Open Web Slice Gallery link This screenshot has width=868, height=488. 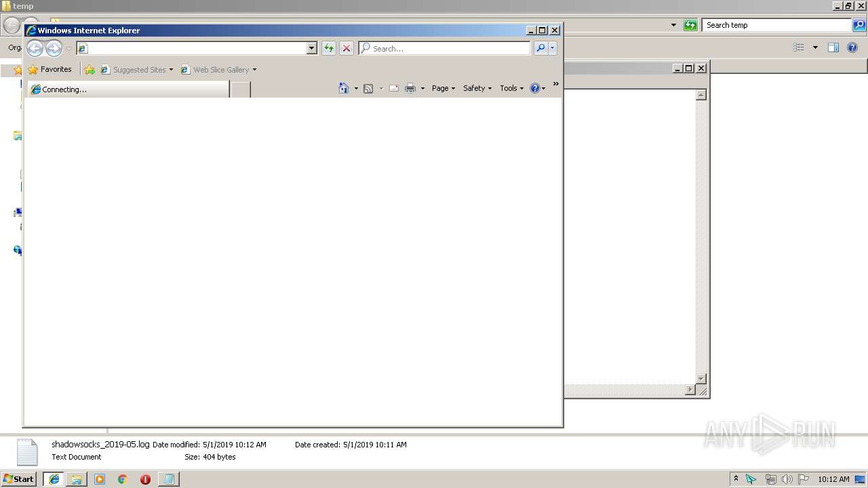point(215,69)
